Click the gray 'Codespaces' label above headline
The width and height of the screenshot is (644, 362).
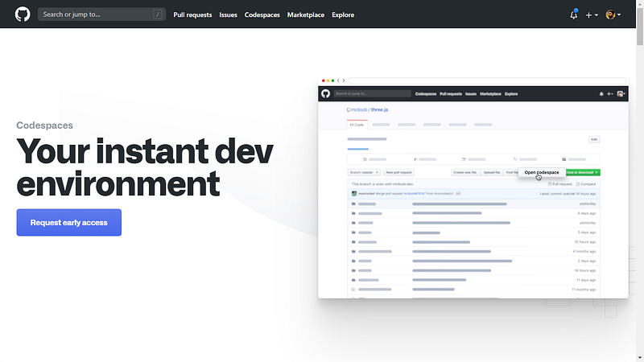point(45,125)
